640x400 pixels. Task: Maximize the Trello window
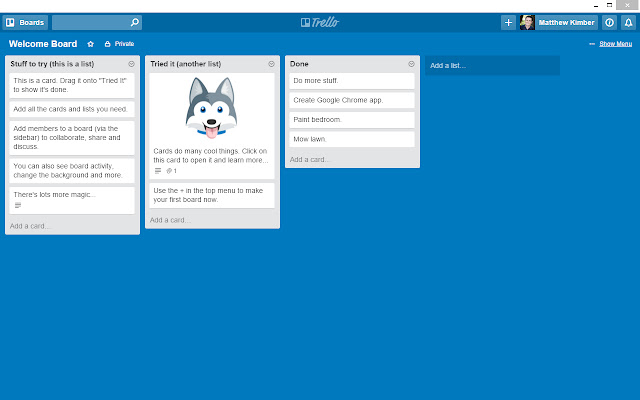point(609,5)
